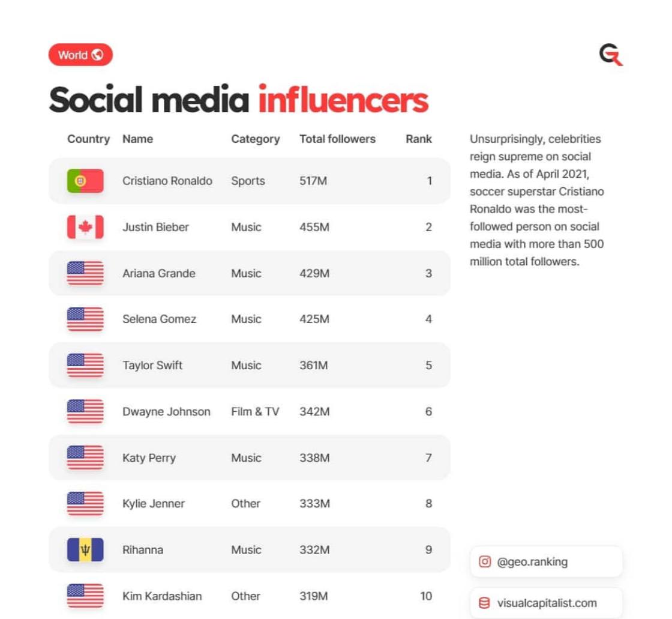Open the @geo.ranking Instagram link
This screenshot has width=672, height=619.
[532, 562]
